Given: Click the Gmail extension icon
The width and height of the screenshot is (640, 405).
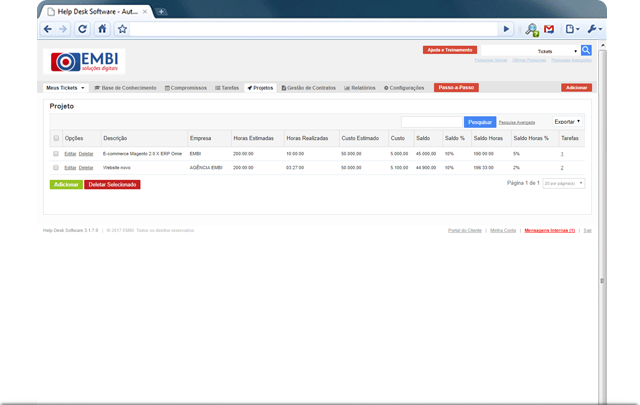Looking at the screenshot, I should [x=548, y=29].
